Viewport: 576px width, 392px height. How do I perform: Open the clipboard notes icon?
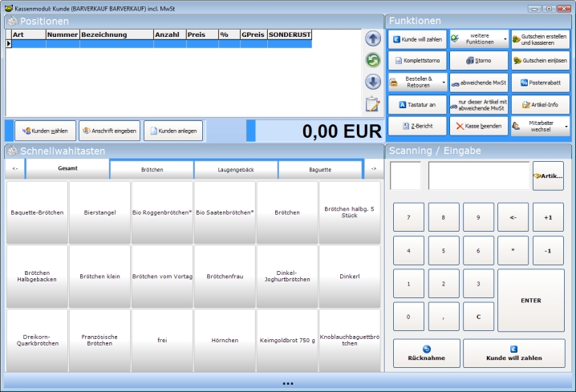point(372,103)
